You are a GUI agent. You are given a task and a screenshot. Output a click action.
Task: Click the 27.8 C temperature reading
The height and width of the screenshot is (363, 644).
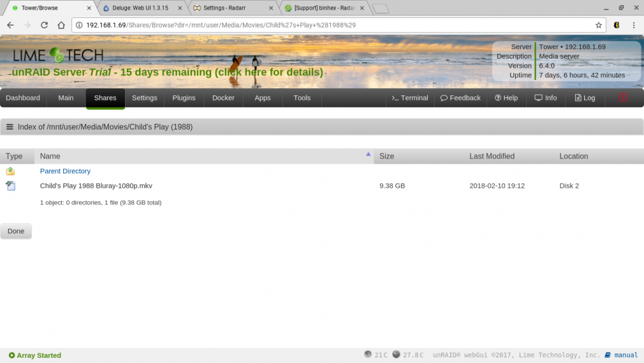click(413, 355)
